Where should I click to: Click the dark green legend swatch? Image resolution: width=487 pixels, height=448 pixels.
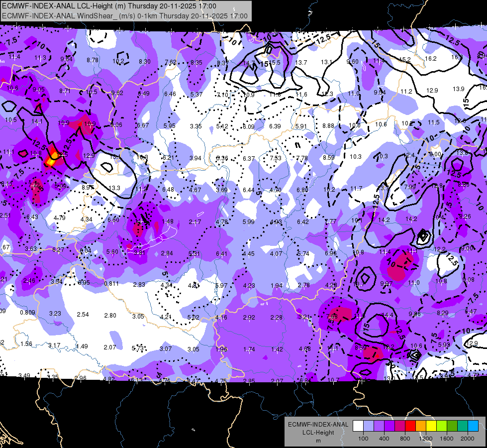click(x=452, y=426)
